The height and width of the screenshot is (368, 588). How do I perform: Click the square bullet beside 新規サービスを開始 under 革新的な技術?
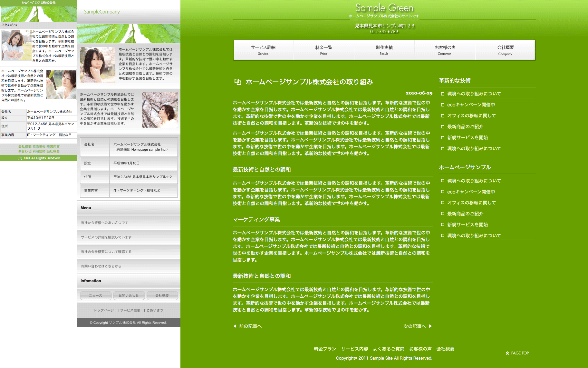pos(443,138)
